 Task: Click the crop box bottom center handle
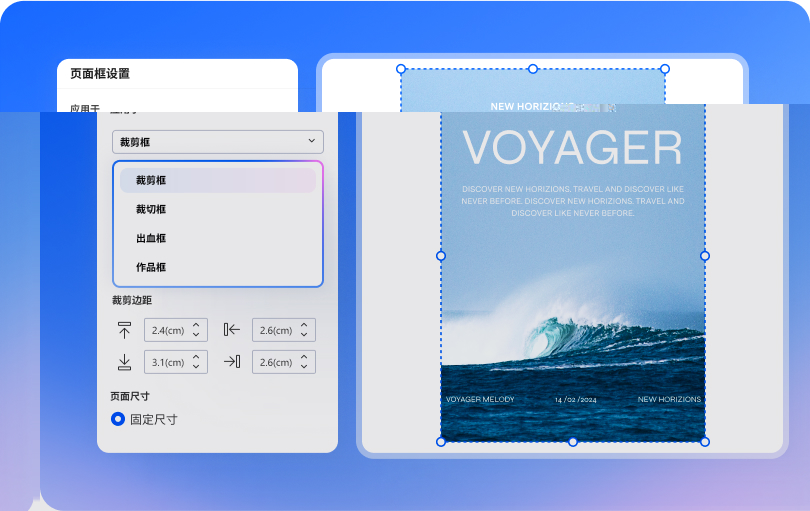click(x=573, y=442)
